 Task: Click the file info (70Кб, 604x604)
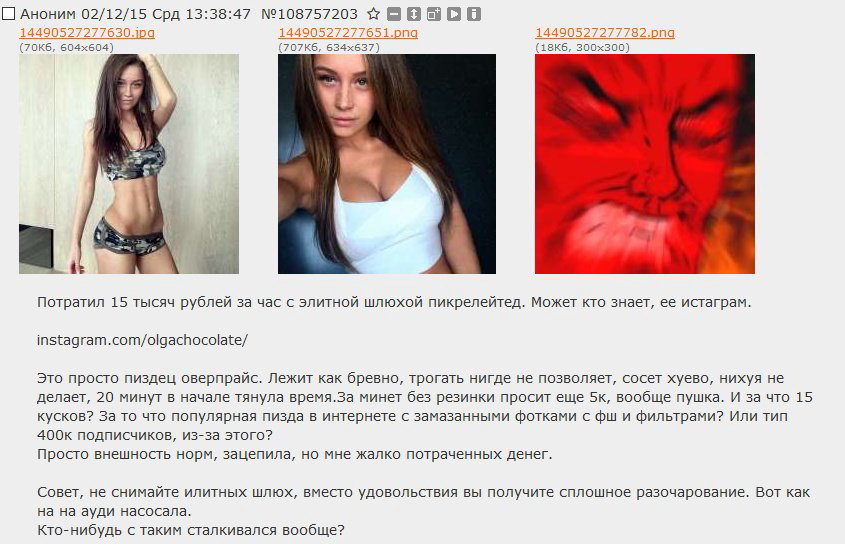coord(67,47)
